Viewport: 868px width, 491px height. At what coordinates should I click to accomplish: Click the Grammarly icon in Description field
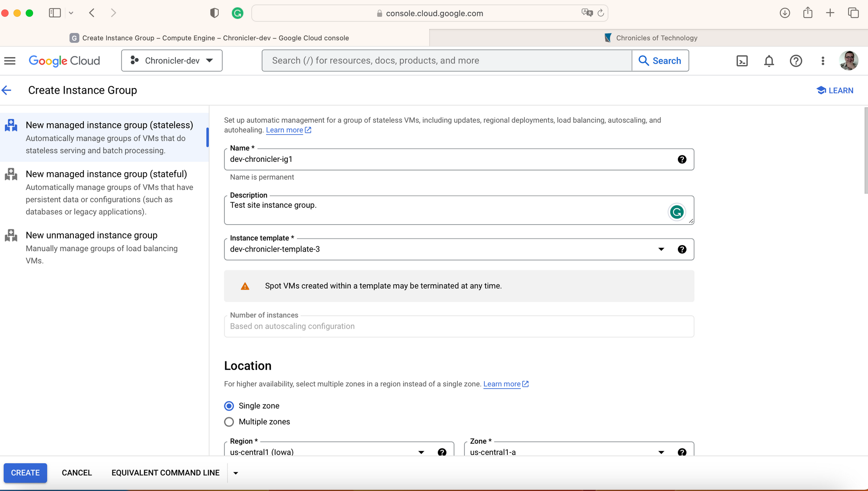point(676,212)
